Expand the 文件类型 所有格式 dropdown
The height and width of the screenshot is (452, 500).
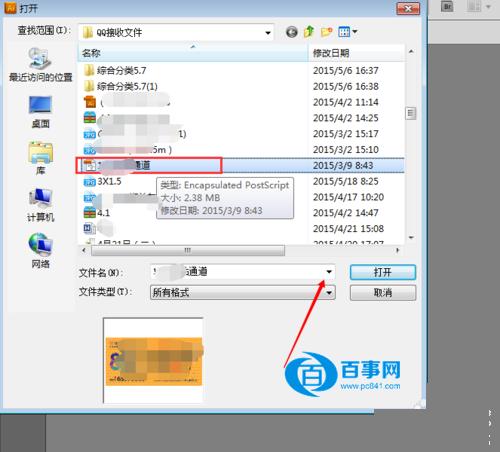[x=243, y=293]
